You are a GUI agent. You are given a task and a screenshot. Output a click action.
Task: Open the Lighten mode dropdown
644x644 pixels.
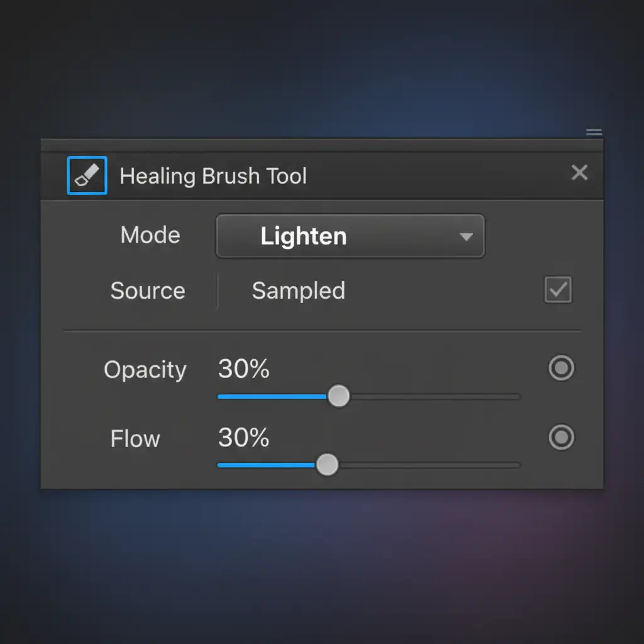pyautogui.click(x=350, y=236)
